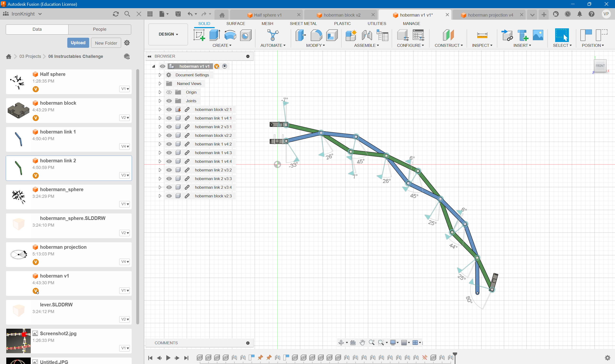Click the Insert Fastener icon
Viewport: 615px width, 364px height.
pyautogui.click(x=522, y=35)
